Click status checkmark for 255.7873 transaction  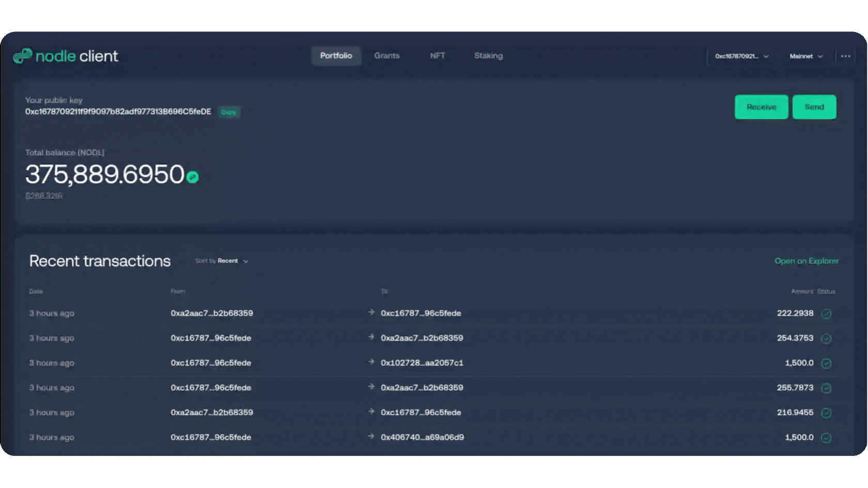pyautogui.click(x=826, y=388)
